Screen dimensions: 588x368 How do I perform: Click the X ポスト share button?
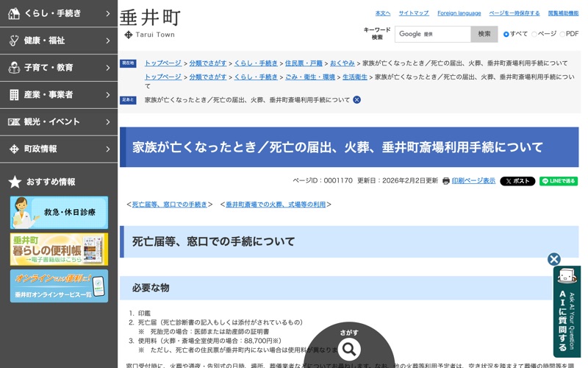coord(517,181)
